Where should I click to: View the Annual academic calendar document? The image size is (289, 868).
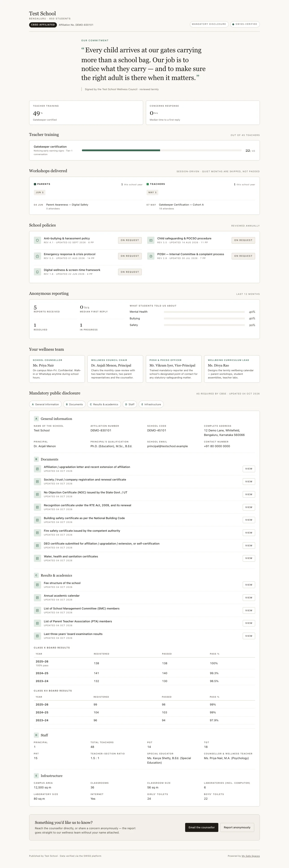(x=249, y=598)
